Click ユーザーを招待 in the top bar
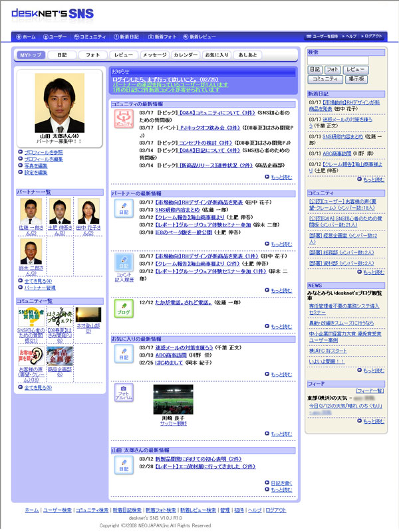This screenshot has width=399, height=532. pos(323,37)
